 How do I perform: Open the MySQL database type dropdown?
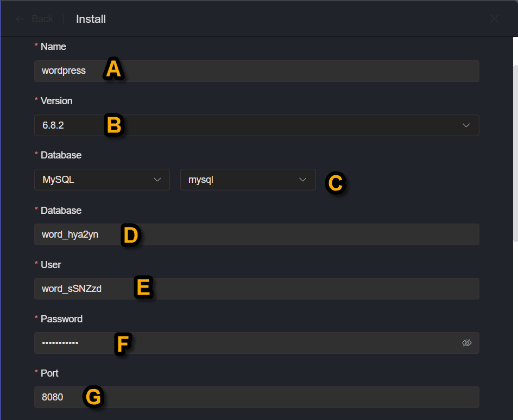(x=102, y=180)
